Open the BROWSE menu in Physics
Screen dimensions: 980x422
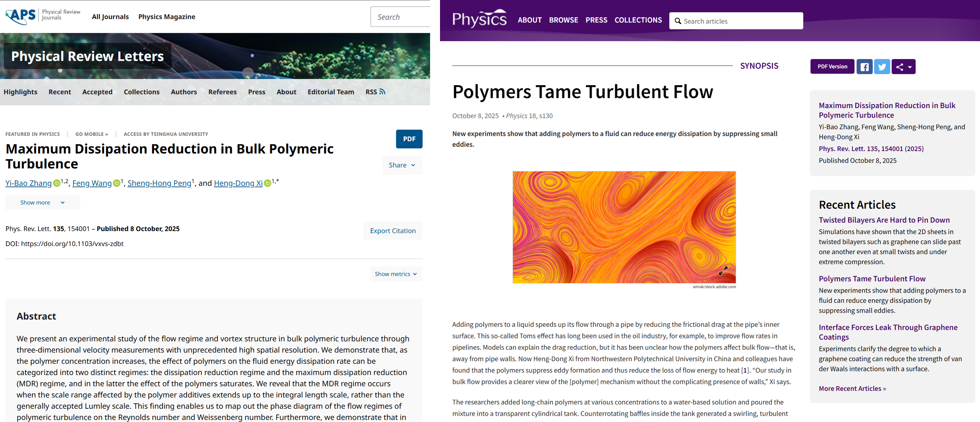pyautogui.click(x=563, y=20)
